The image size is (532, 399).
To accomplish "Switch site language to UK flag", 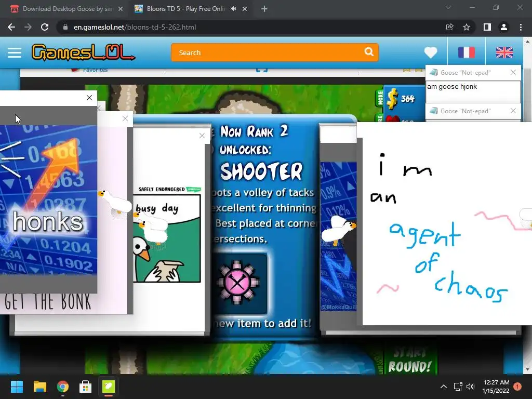I will click(504, 52).
